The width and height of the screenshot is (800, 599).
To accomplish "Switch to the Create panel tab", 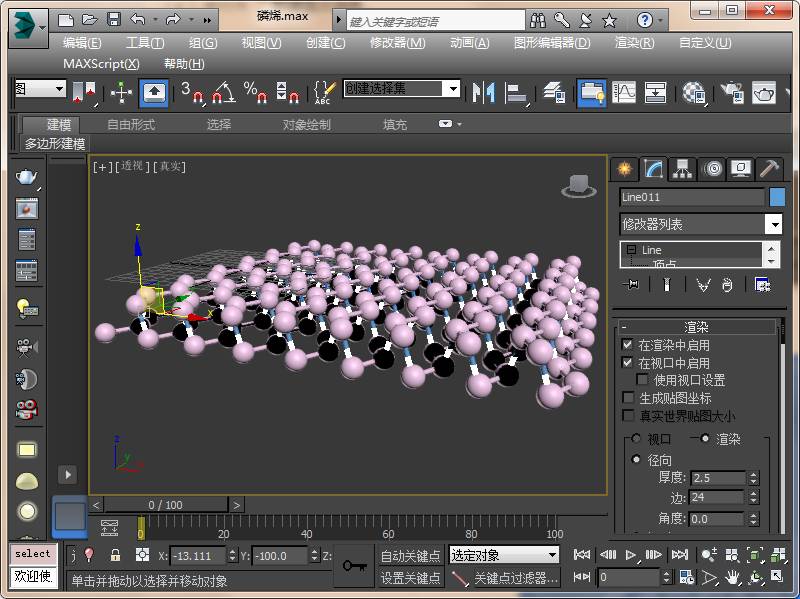I will click(x=624, y=169).
